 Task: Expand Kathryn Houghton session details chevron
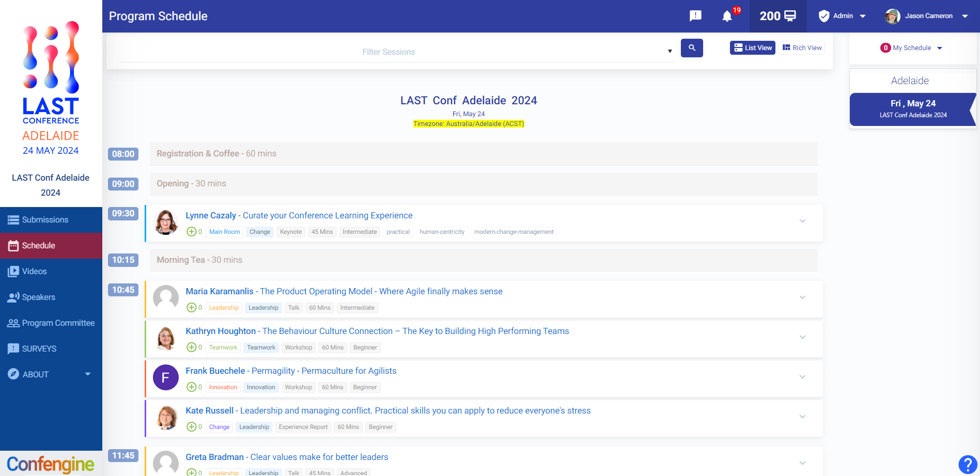[803, 337]
